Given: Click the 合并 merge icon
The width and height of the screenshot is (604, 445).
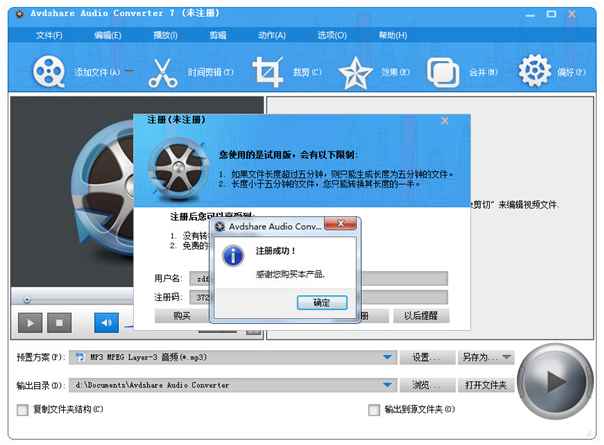Looking at the screenshot, I should click(443, 72).
